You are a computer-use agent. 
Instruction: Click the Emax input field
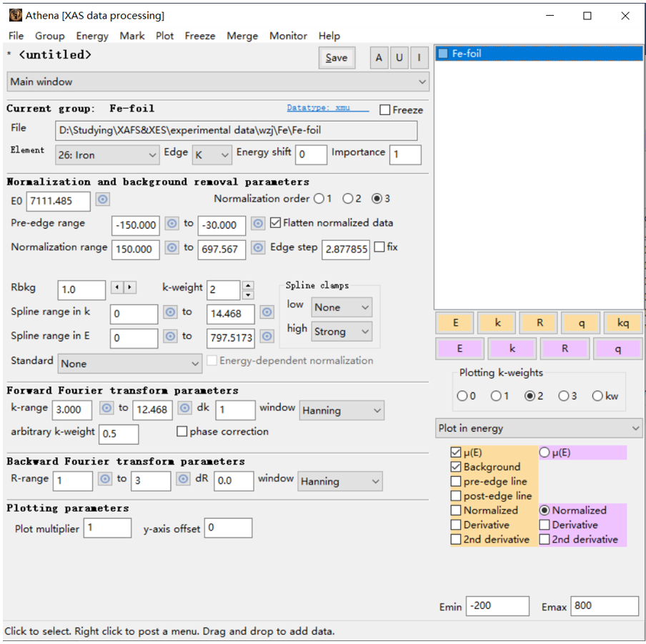pos(604,605)
